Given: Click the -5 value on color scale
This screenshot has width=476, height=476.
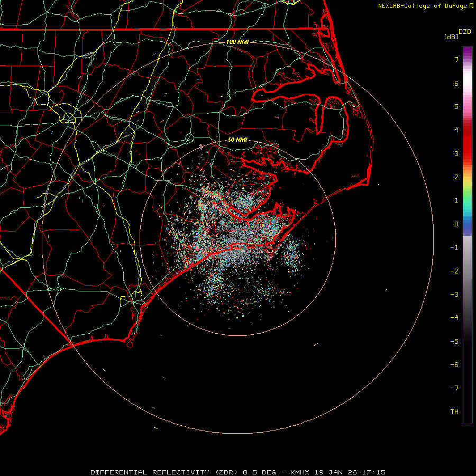Looking at the screenshot, I should coord(454,342).
